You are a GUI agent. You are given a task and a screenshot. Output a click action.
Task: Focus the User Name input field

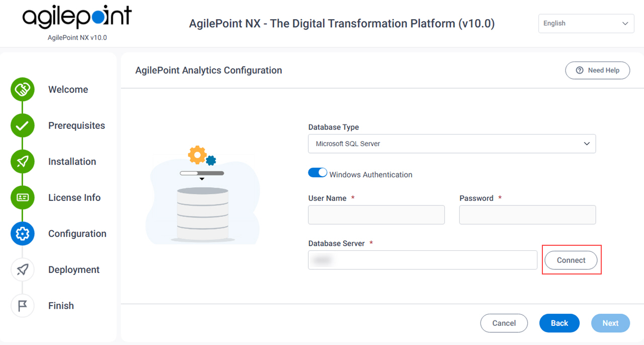[x=376, y=215]
